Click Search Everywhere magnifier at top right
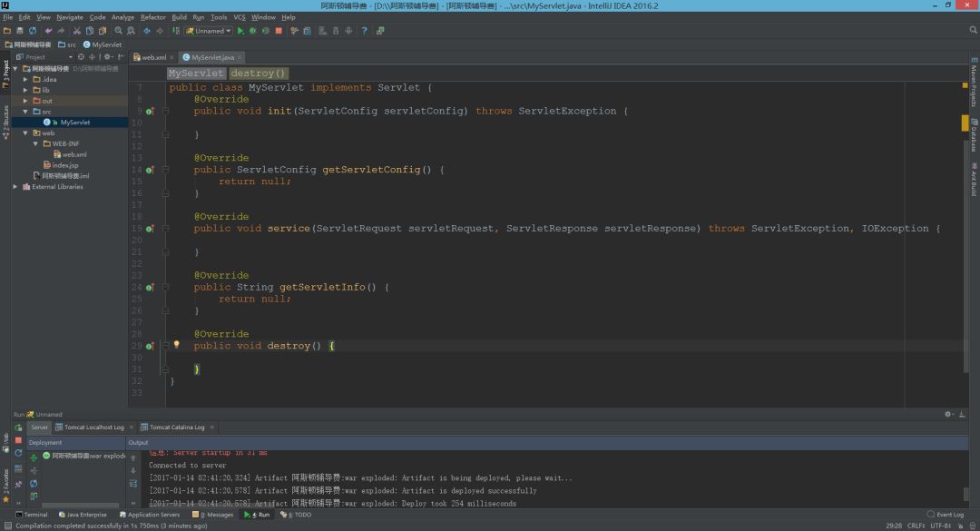This screenshot has height=531, width=980. click(973, 30)
